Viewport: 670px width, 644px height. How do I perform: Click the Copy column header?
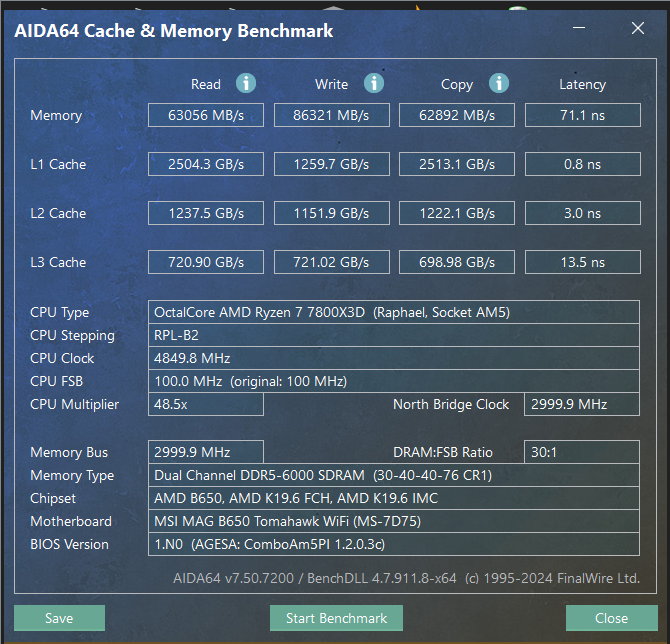457,85
